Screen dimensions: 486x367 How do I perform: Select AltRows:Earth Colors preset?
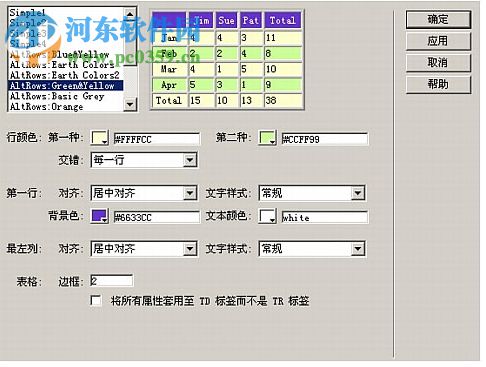point(66,64)
